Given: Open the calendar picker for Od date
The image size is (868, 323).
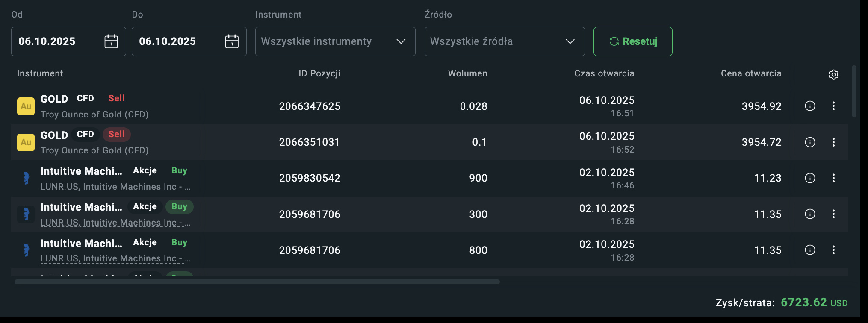Looking at the screenshot, I should click(111, 41).
